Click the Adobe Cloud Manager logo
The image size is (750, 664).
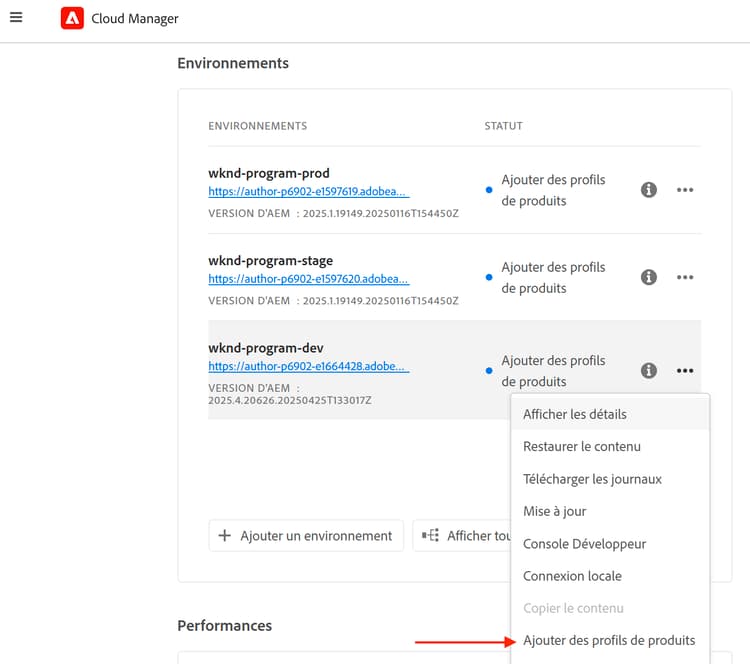72,18
